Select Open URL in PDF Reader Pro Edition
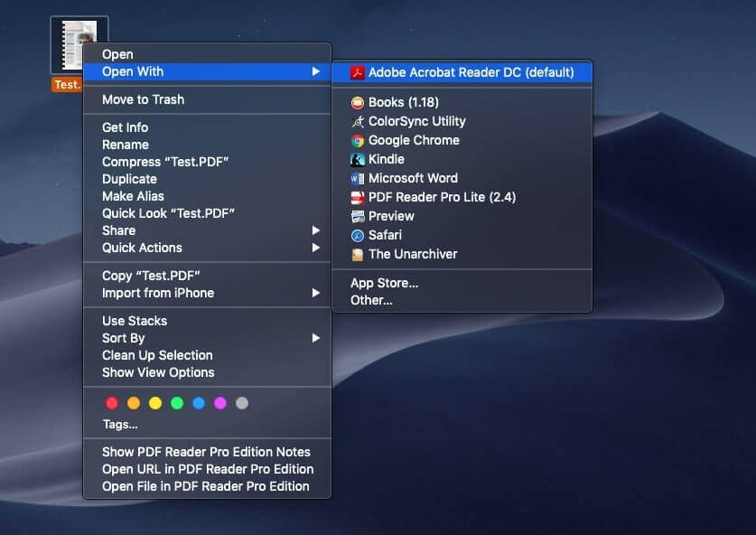Screen dimensions: 756x535 tap(208, 469)
